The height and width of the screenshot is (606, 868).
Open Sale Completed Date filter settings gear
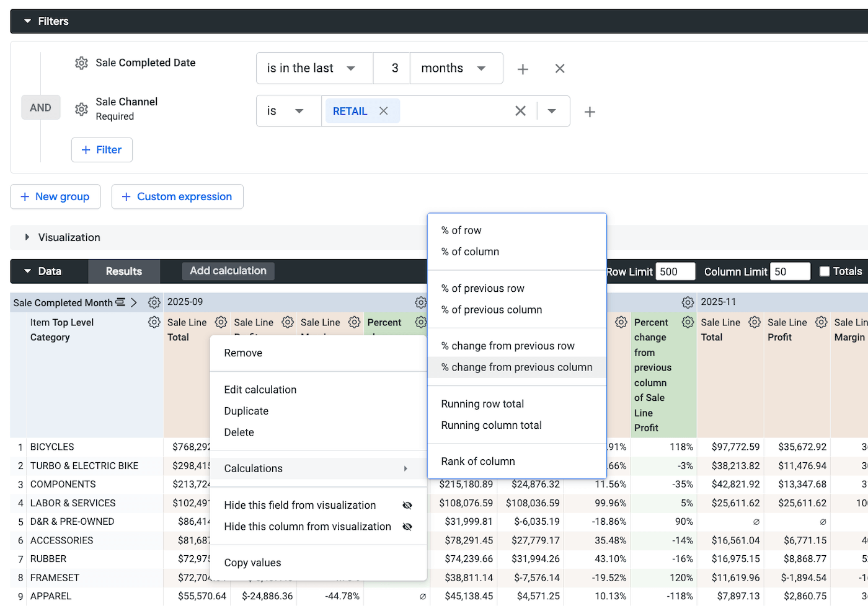click(x=81, y=63)
